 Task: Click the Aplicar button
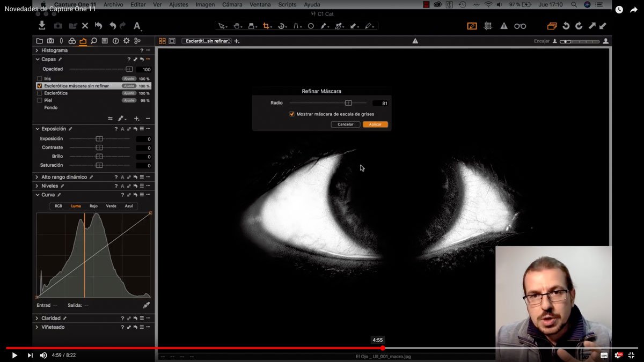[x=375, y=124]
